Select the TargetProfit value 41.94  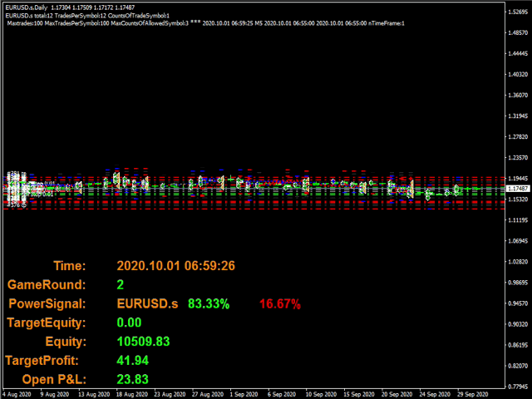pos(134,361)
